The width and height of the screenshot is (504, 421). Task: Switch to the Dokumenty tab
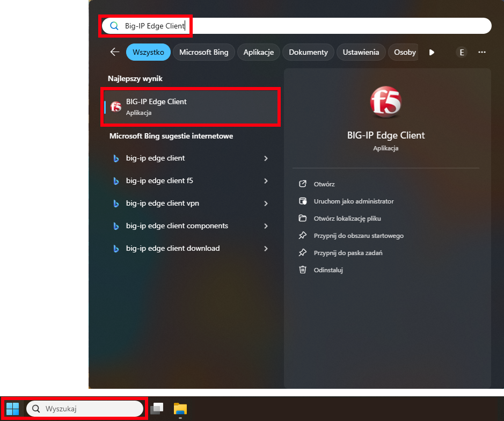pos(308,52)
